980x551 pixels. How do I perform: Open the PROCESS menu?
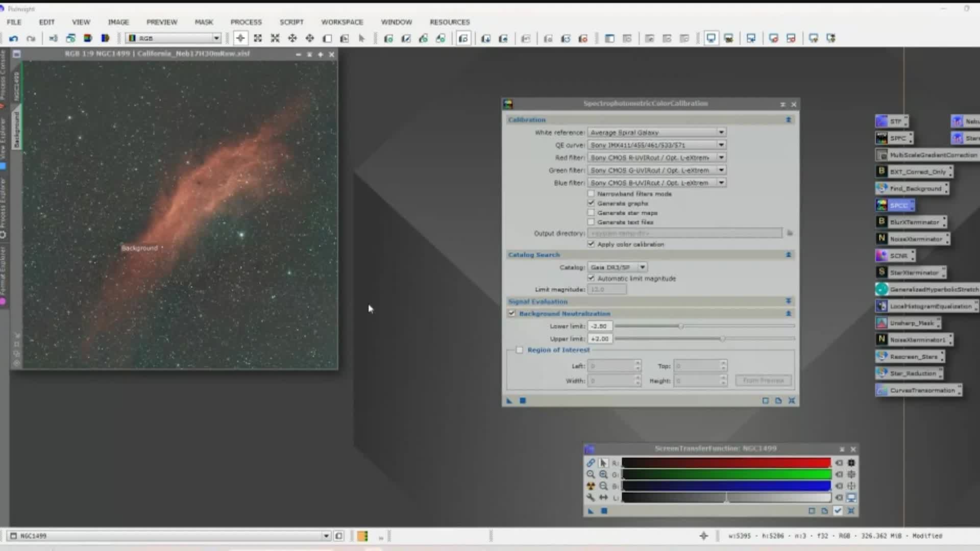(x=246, y=22)
